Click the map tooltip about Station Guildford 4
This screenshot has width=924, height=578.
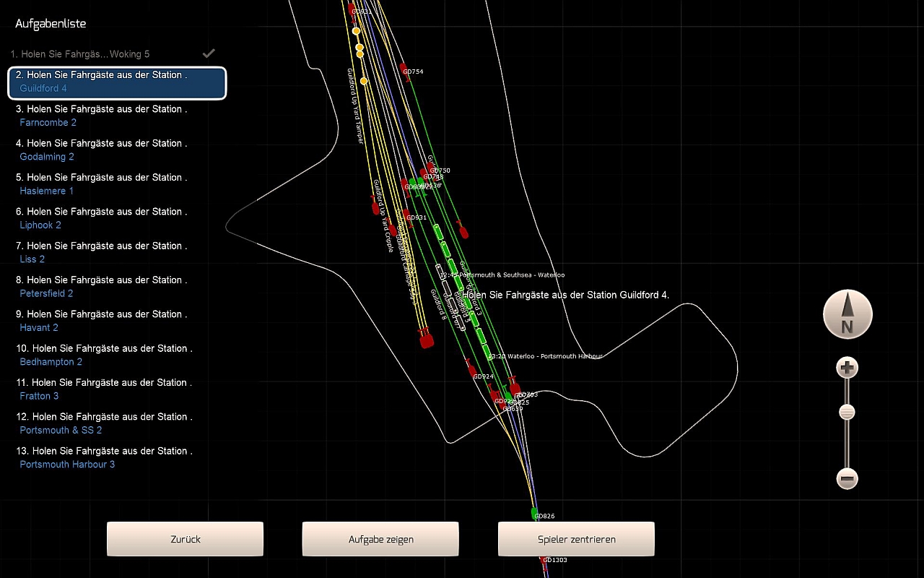[x=566, y=295]
